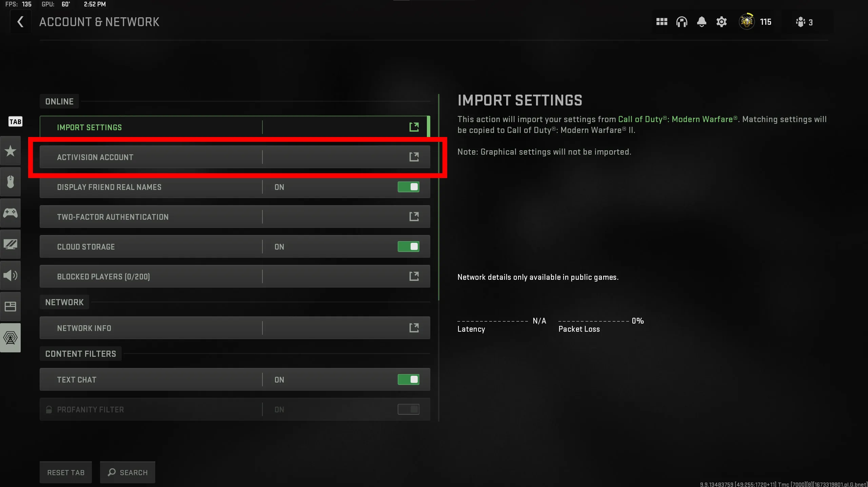Click the notification bell icon
This screenshot has width=868, height=487.
click(701, 22)
